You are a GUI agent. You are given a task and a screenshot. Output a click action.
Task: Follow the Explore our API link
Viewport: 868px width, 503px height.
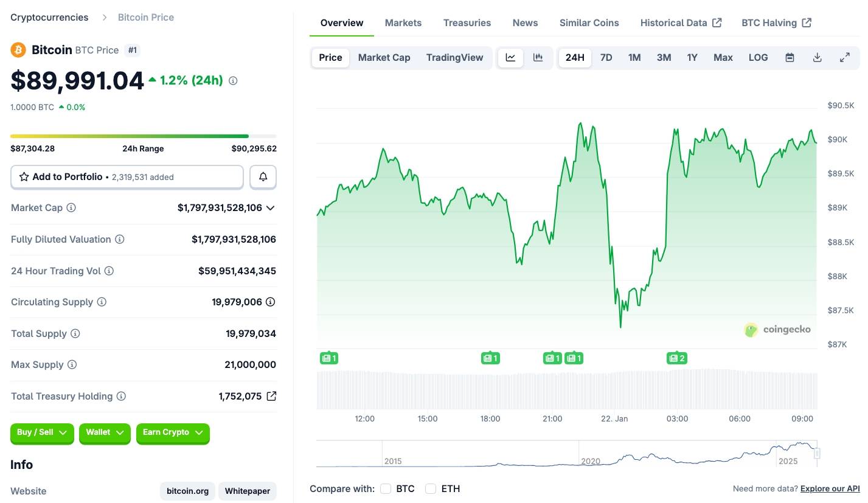(830, 489)
